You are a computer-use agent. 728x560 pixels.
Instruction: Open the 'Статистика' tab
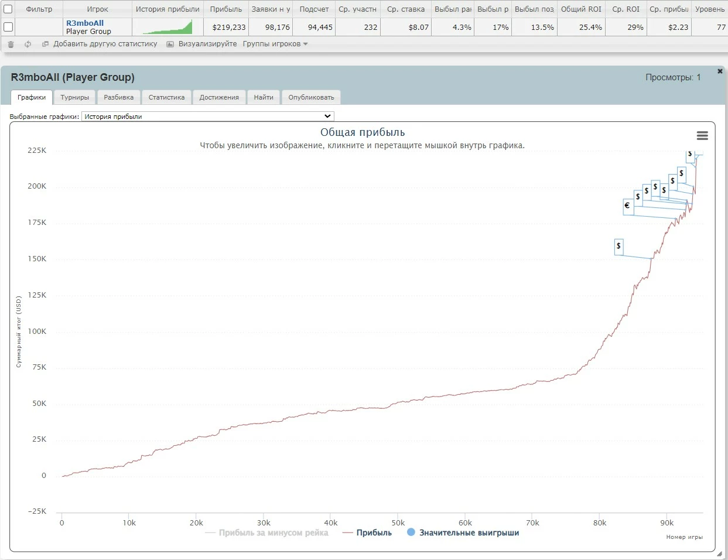click(x=166, y=97)
